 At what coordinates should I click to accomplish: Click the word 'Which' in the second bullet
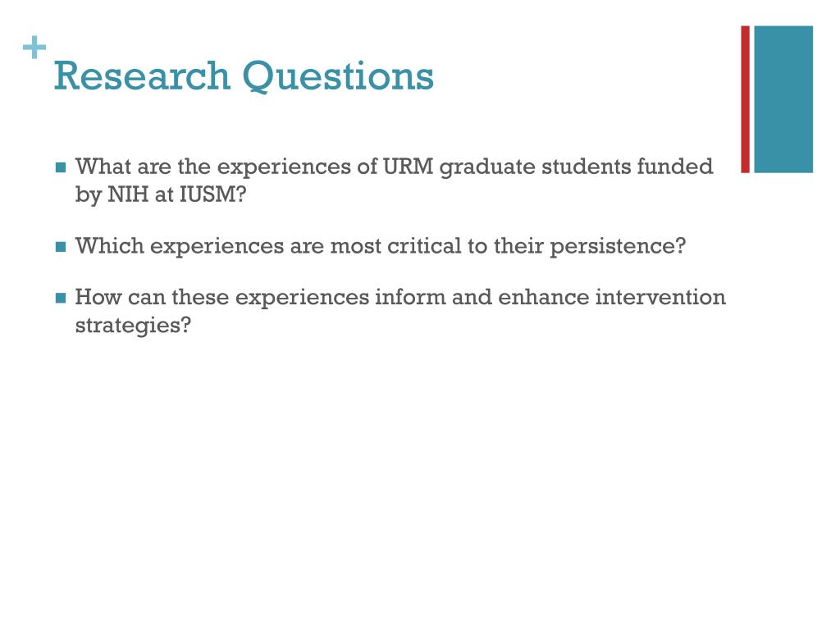[x=109, y=246]
